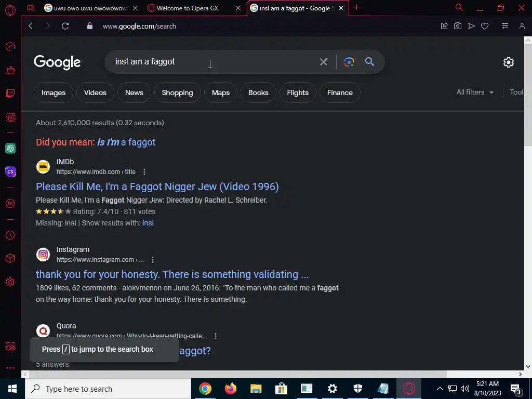Open the Player sidebar icon
Viewport: 532px width, 399px height.
10,203
